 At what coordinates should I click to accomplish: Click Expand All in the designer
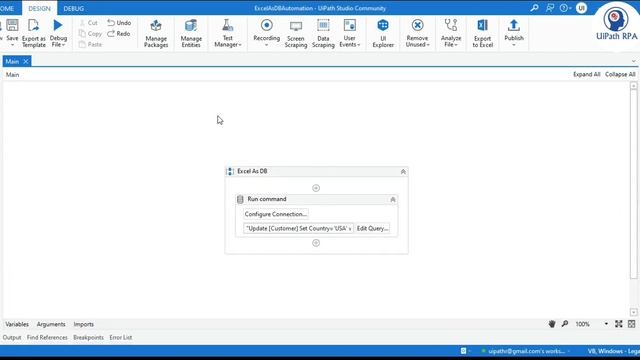587,74
